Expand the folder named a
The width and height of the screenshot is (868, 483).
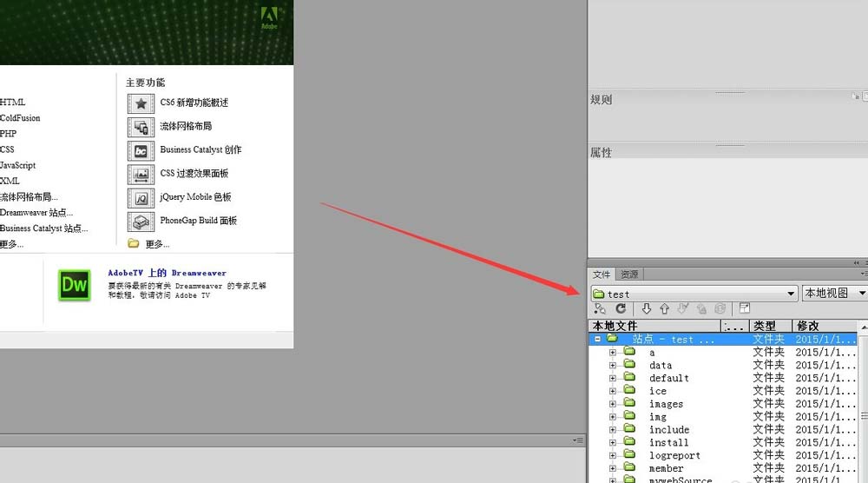click(x=613, y=353)
